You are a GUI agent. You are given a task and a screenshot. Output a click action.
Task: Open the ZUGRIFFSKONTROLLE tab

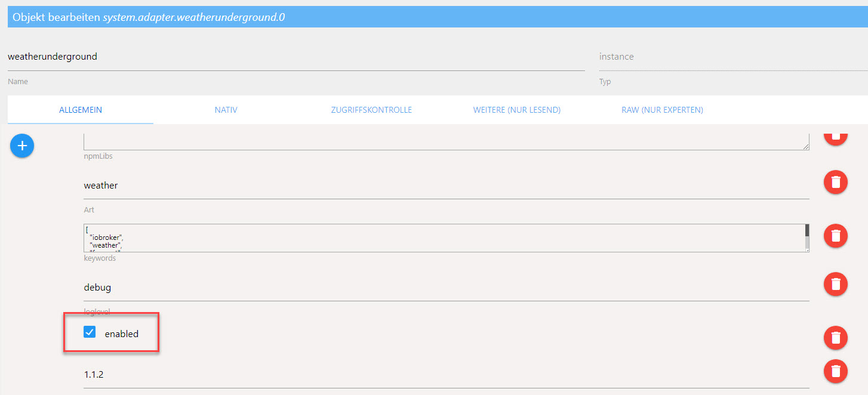pos(371,110)
